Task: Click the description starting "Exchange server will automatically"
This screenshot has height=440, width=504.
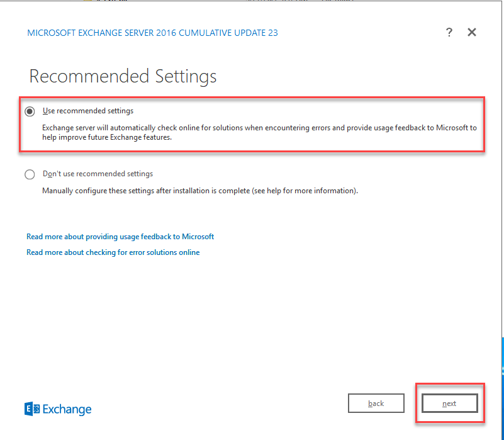Action: 259,128
